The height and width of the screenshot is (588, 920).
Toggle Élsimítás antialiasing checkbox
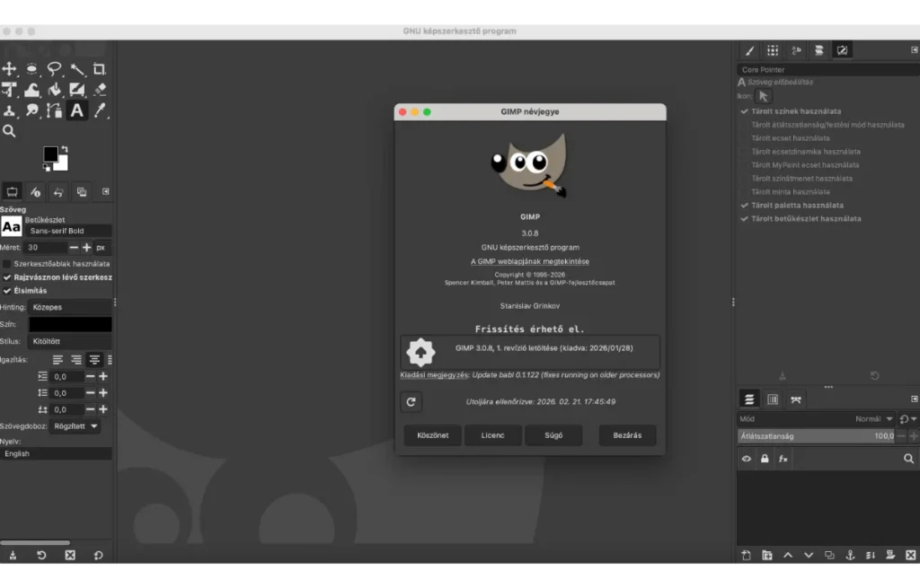7,291
